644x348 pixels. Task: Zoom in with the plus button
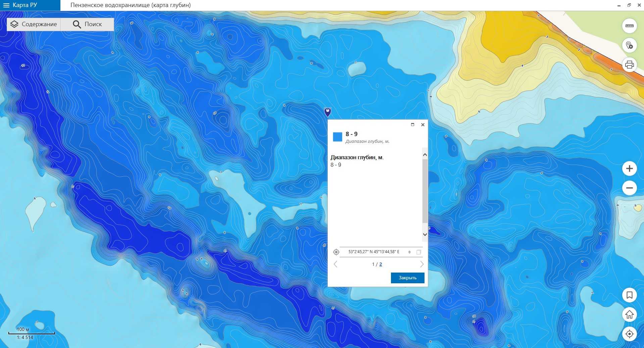pos(629,168)
